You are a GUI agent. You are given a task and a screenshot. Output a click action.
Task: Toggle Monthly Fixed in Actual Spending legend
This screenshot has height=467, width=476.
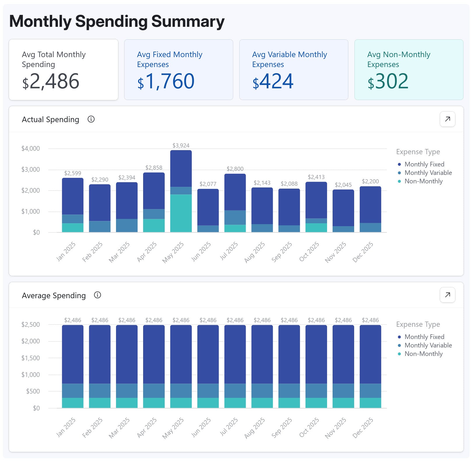424,164
